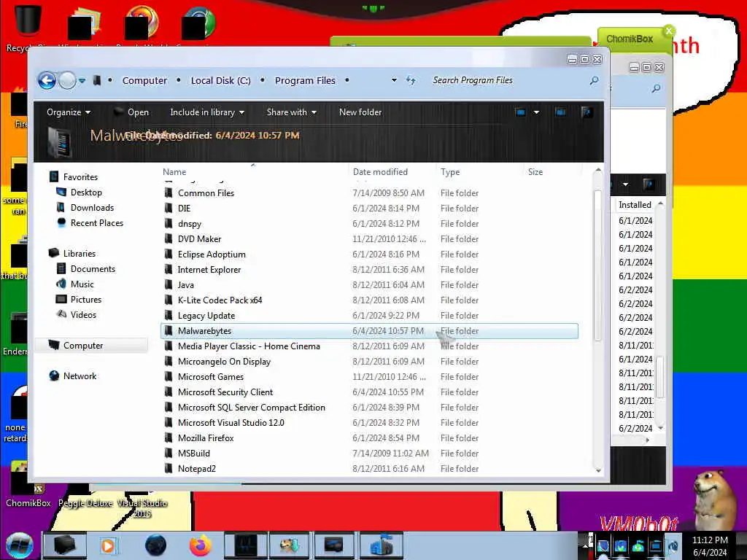The image size is (747, 560).
Task: Click Program Files breadcrumb segment
Action: pos(305,80)
